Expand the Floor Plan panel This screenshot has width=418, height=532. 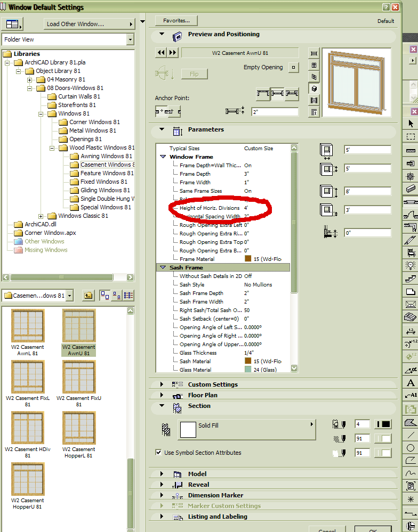[x=162, y=395]
